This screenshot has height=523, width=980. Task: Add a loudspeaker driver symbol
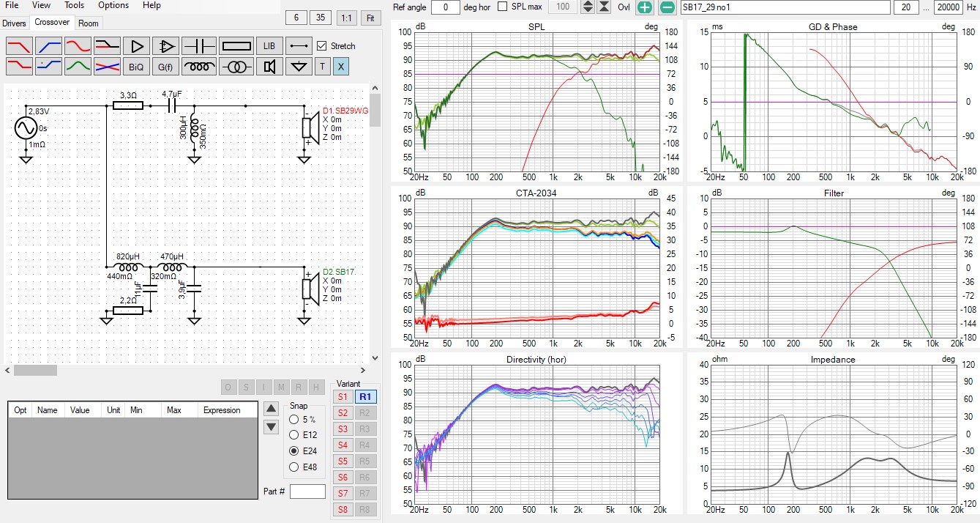269,67
